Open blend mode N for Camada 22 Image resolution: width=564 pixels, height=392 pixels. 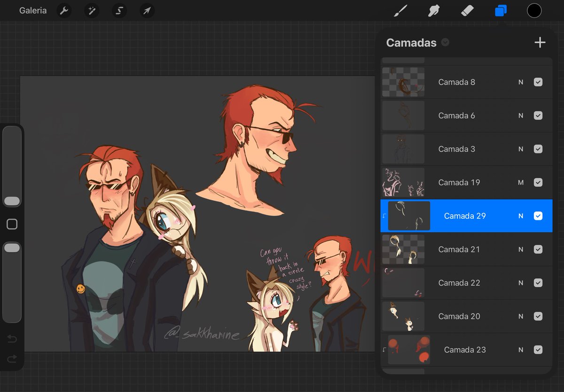521,283
